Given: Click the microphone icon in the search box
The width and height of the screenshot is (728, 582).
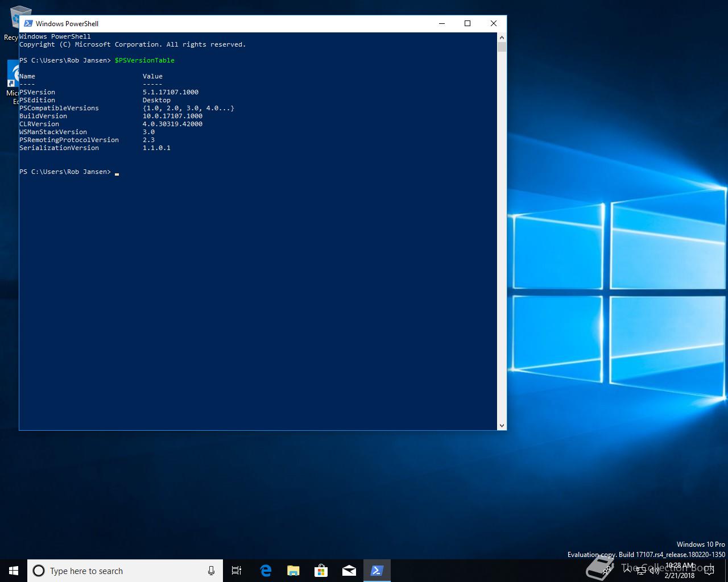Looking at the screenshot, I should click(x=211, y=571).
